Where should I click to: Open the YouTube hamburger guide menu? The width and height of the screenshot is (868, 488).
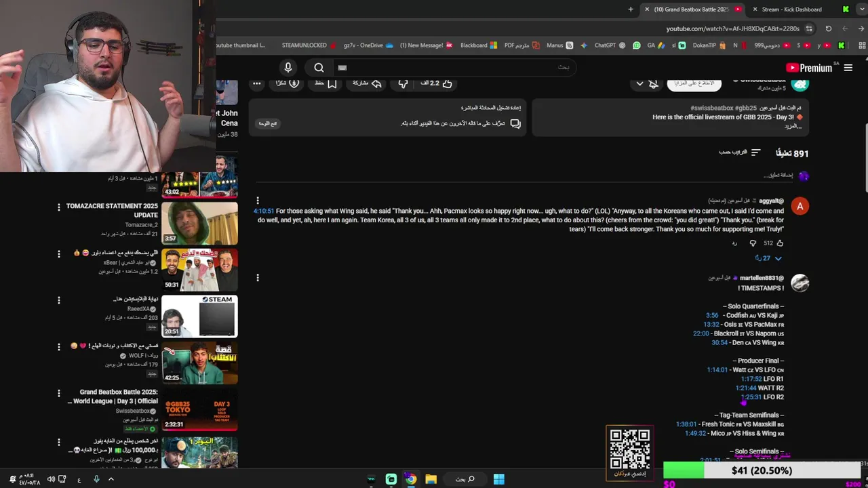[848, 68]
